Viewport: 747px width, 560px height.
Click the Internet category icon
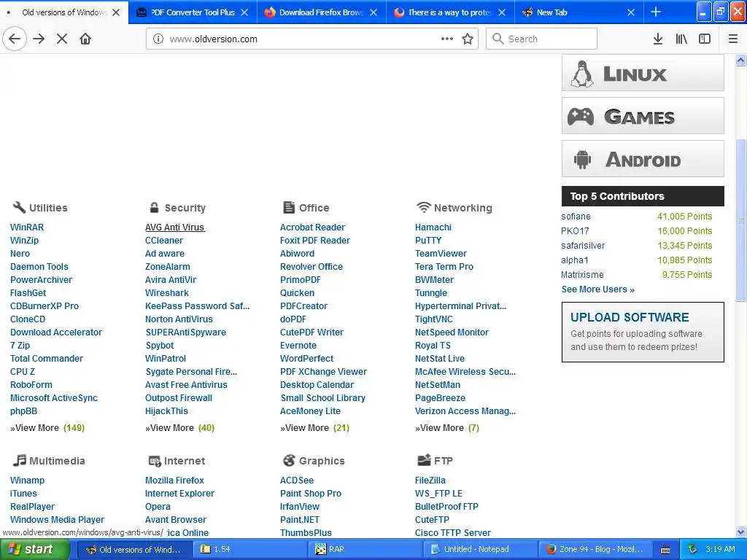tap(155, 461)
